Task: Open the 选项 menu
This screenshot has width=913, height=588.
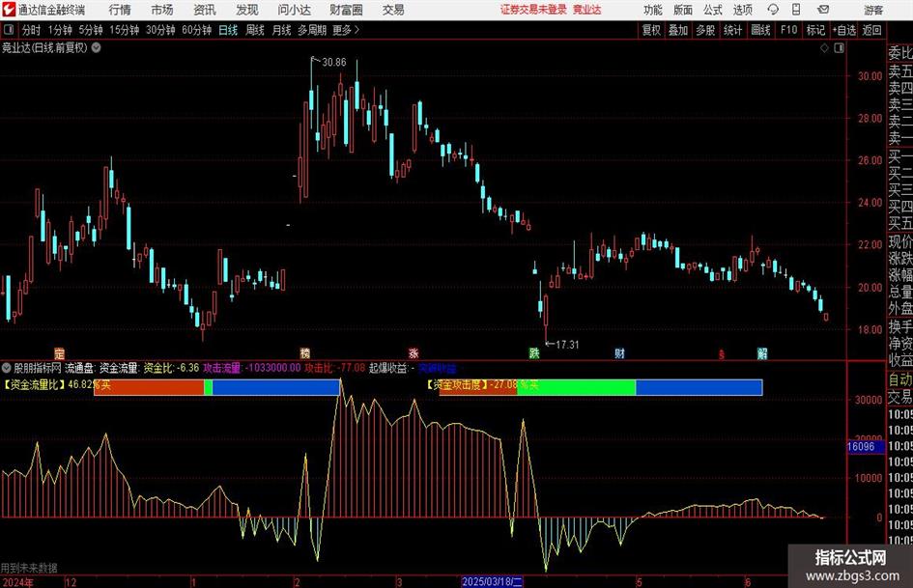Action: tap(742, 10)
